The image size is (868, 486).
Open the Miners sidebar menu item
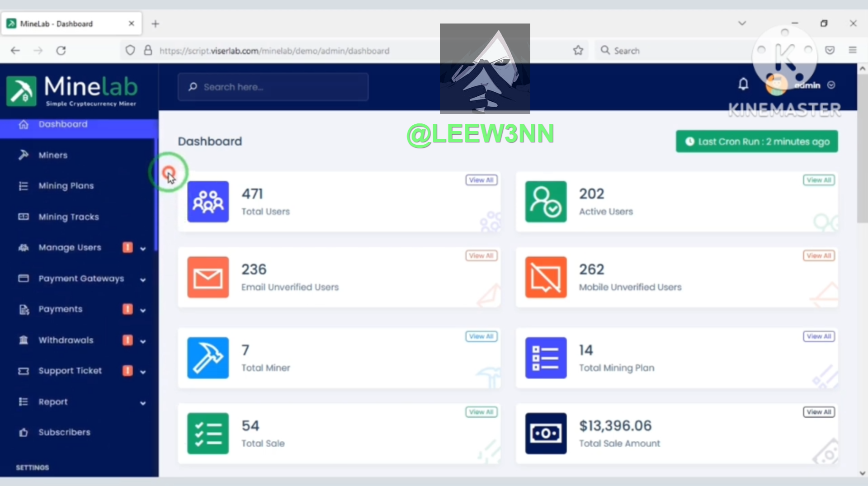click(53, 155)
